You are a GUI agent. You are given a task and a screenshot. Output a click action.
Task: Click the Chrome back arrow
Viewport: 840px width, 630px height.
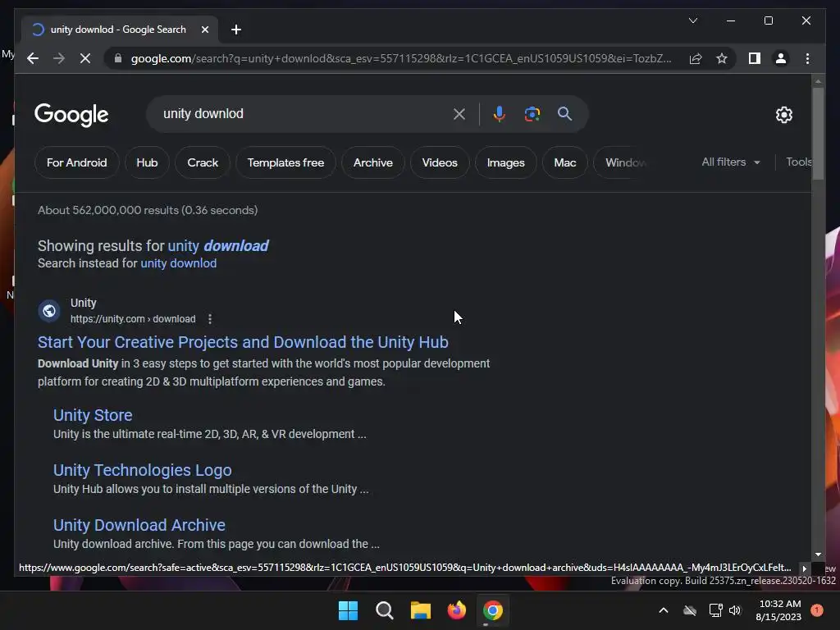pyautogui.click(x=33, y=58)
